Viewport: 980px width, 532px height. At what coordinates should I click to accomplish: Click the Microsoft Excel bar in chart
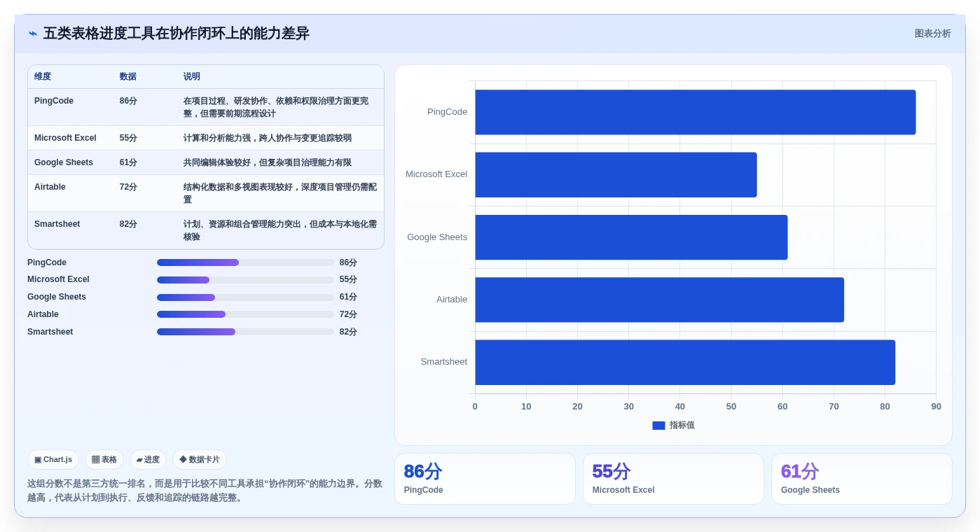pyautogui.click(x=616, y=174)
